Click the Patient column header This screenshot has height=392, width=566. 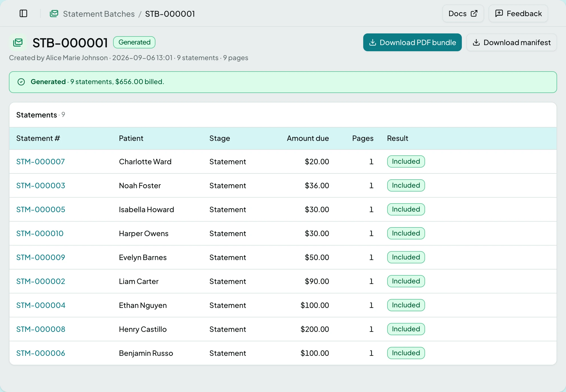click(131, 138)
